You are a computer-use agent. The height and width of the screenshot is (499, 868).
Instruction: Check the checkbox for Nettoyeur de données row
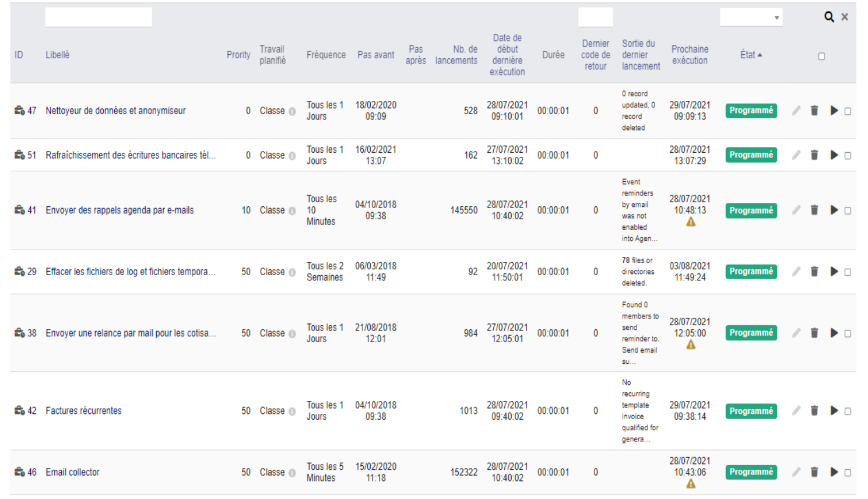848,111
